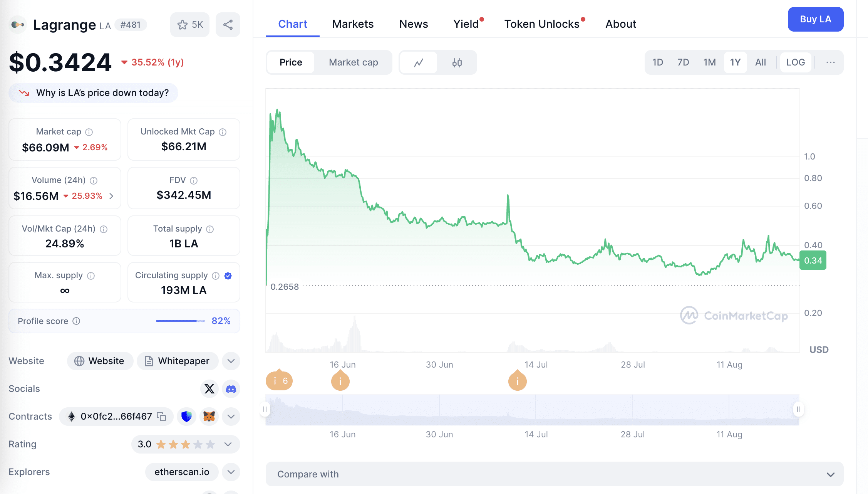Open the Markets tab

click(353, 24)
